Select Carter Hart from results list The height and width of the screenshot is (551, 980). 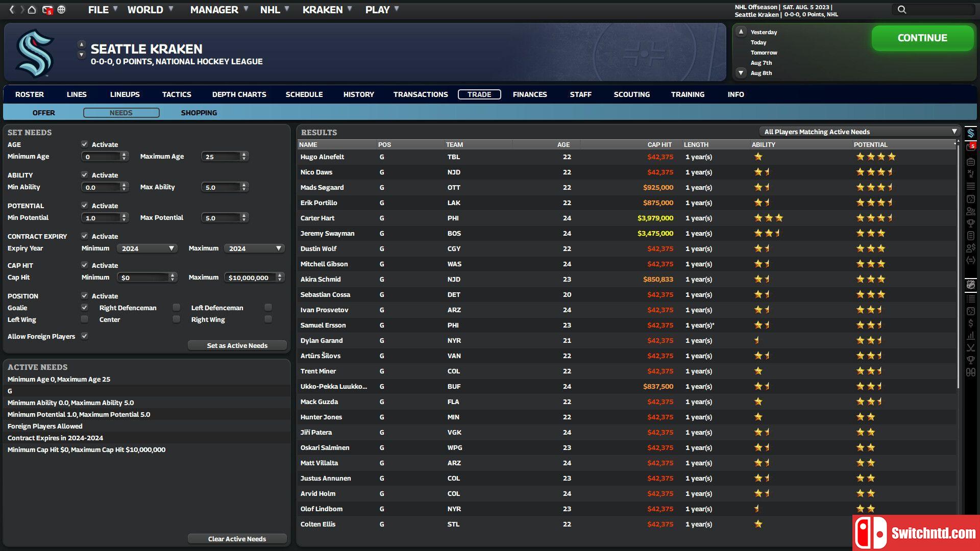point(317,217)
